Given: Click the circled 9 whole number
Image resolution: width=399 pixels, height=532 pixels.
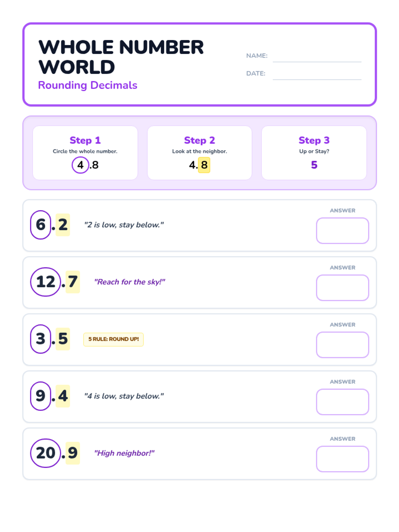Looking at the screenshot, I should (41, 396).
